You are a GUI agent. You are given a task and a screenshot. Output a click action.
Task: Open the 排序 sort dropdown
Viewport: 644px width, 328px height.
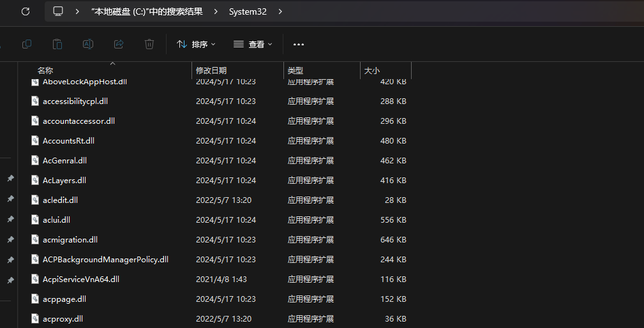point(196,44)
